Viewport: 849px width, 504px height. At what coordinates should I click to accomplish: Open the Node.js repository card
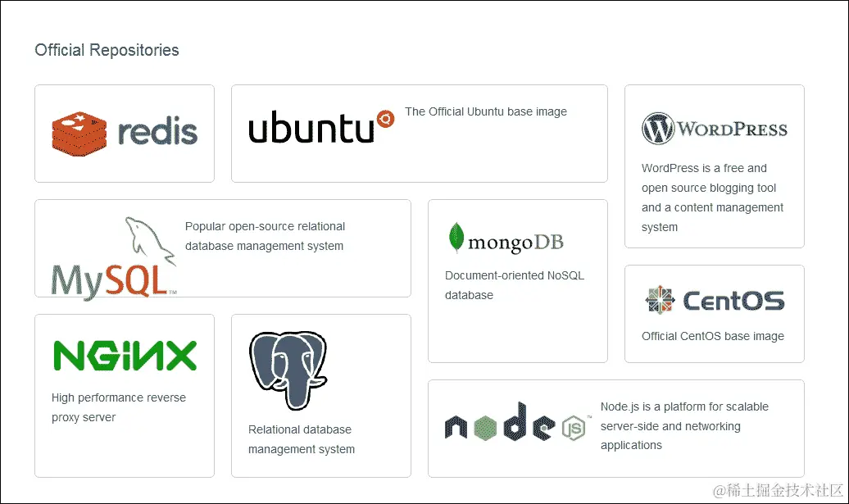616,428
